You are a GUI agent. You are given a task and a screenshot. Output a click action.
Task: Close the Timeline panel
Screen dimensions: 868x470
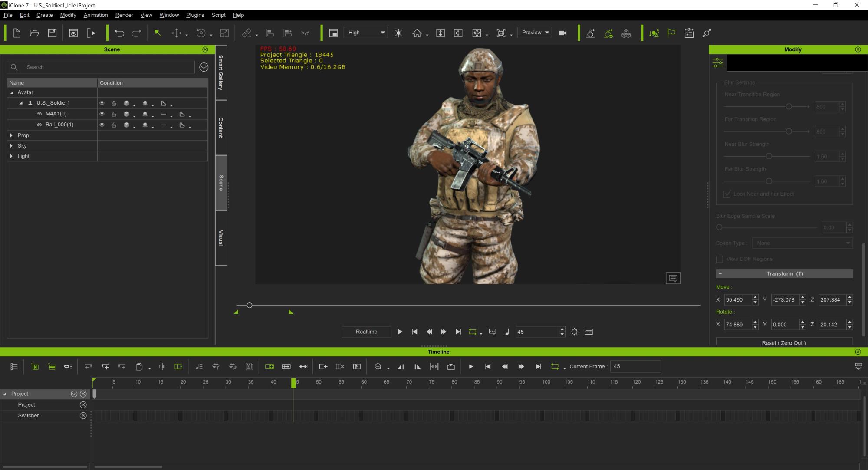[858, 352]
